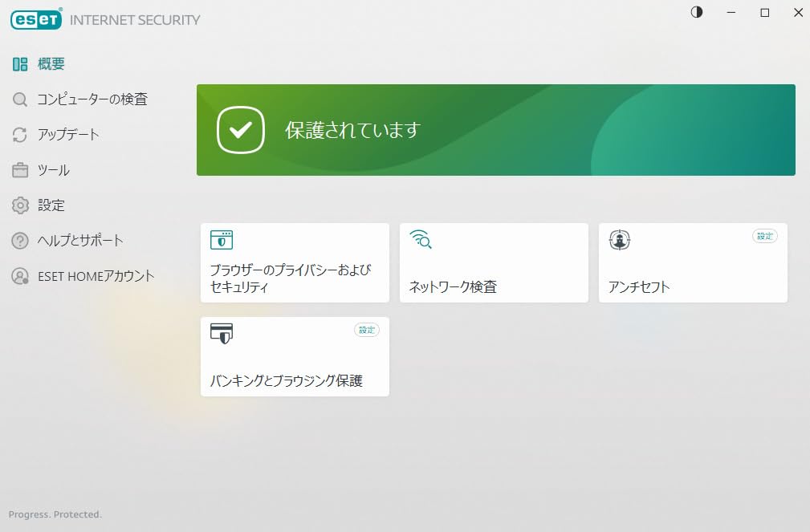Toggle the dark mode icon
This screenshot has width=810, height=532.
click(x=697, y=12)
